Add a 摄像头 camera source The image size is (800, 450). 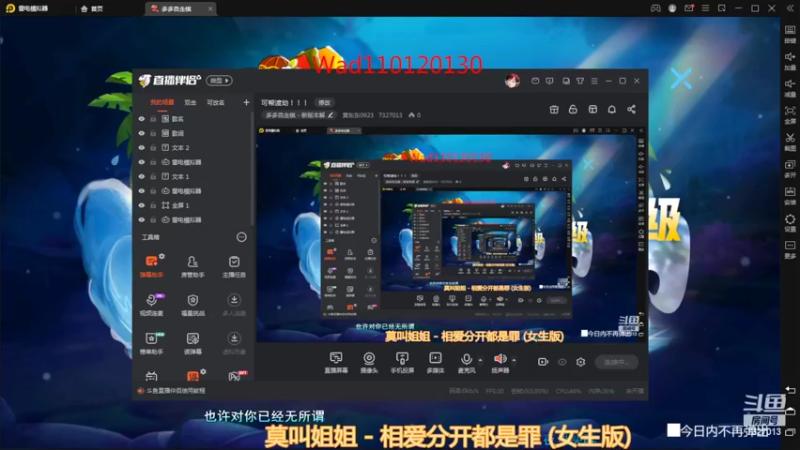pos(369,362)
